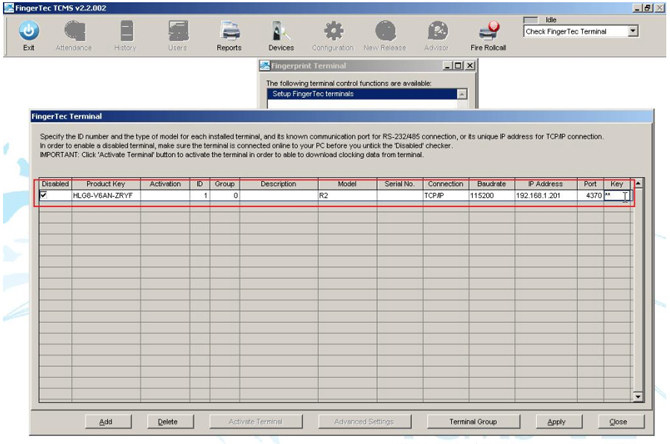Click the Fingerprint Terminal window icon
670x444 pixels.
[x=265, y=66]
